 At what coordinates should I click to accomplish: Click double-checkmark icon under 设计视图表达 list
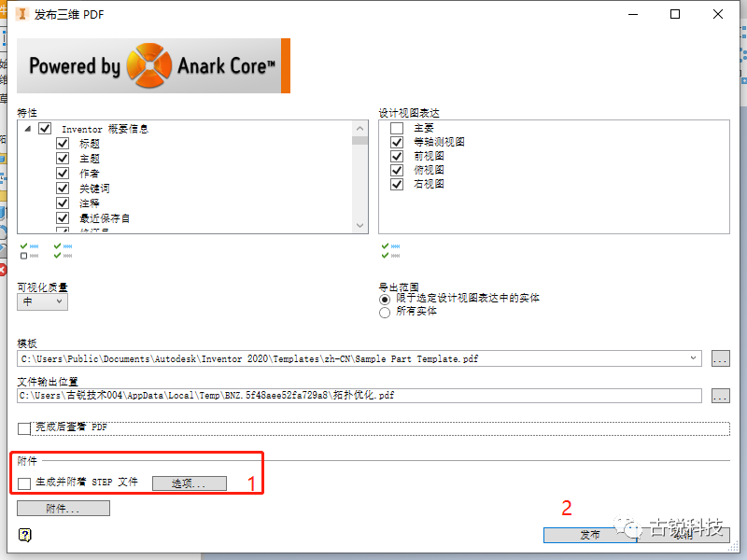point(390,251)
